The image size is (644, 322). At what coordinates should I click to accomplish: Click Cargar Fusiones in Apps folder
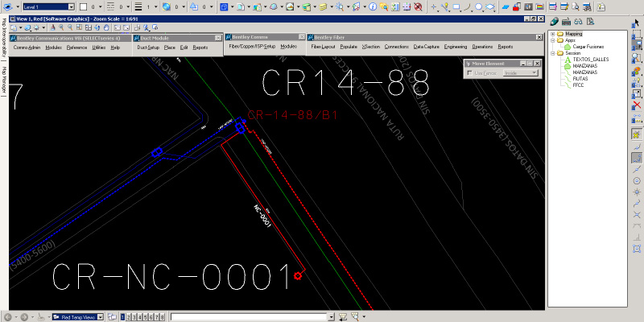(x=590, y=47)
